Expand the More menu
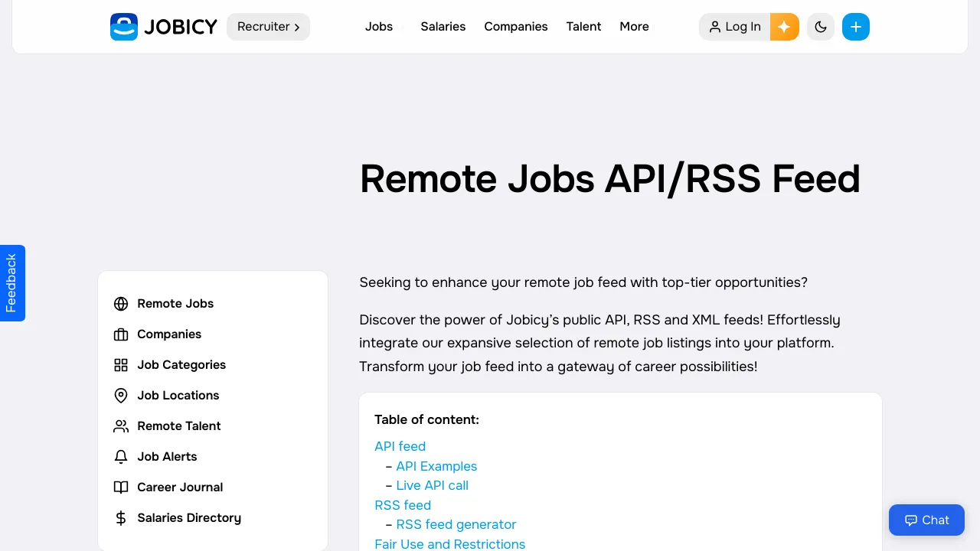This screenshot has width=980, height=551. pyautogui.click(x=635, y=27)
